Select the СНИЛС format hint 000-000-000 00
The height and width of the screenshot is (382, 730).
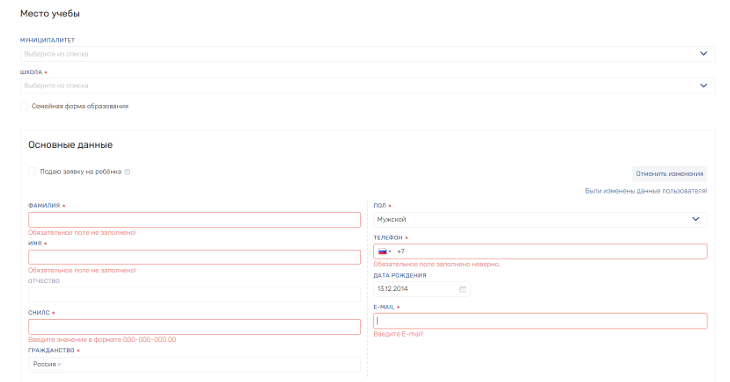(102, 340)
